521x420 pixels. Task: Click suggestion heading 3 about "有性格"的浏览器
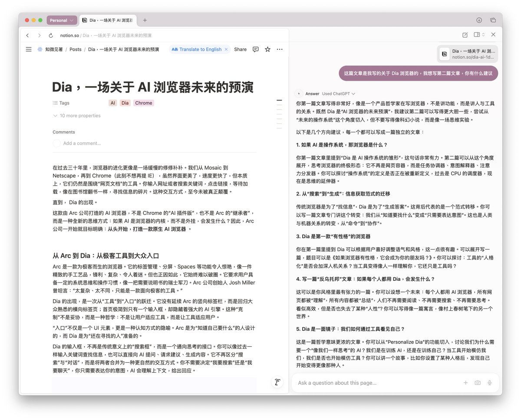click(333, 236)
